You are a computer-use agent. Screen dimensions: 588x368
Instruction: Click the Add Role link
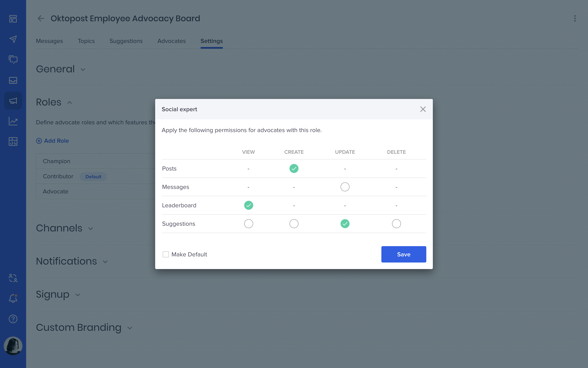tap(56, 141)
